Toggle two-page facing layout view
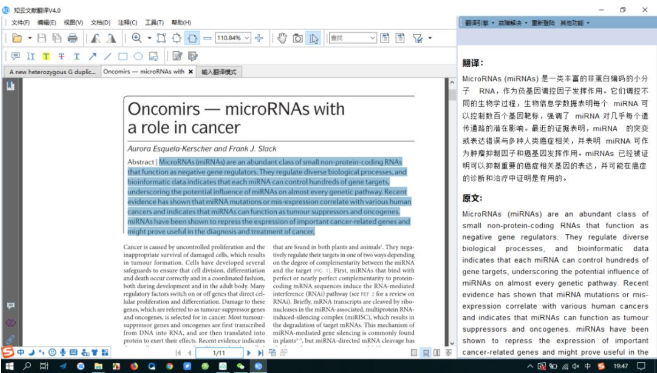The image size is (657, 373). point(437,353)
